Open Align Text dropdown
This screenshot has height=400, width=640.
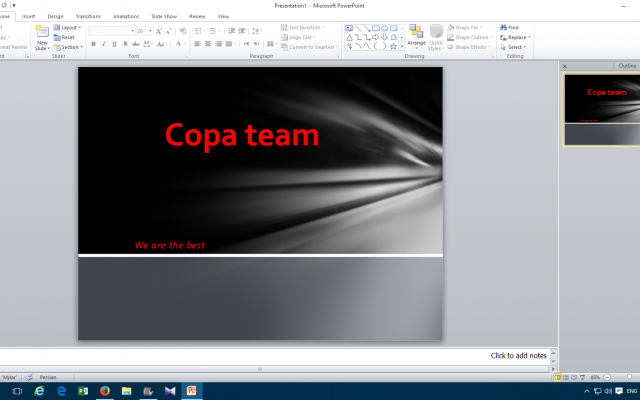click(298, 37)
